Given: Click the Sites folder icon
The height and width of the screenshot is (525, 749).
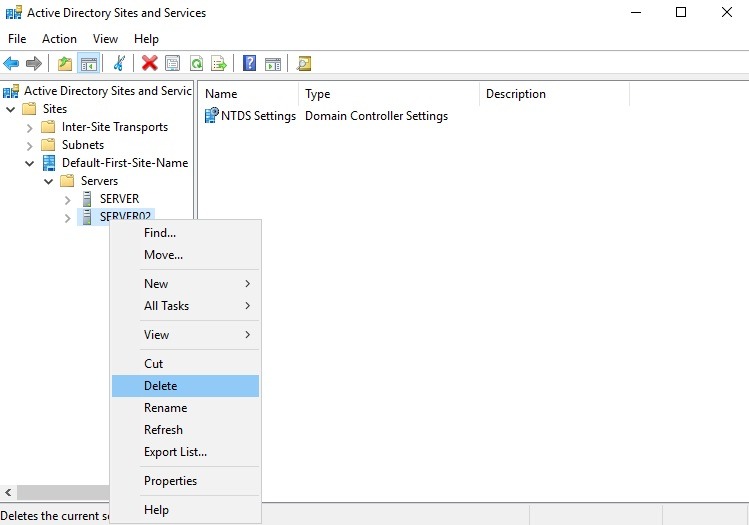Looking at the screenshot, I should click(x=29, y=109).
